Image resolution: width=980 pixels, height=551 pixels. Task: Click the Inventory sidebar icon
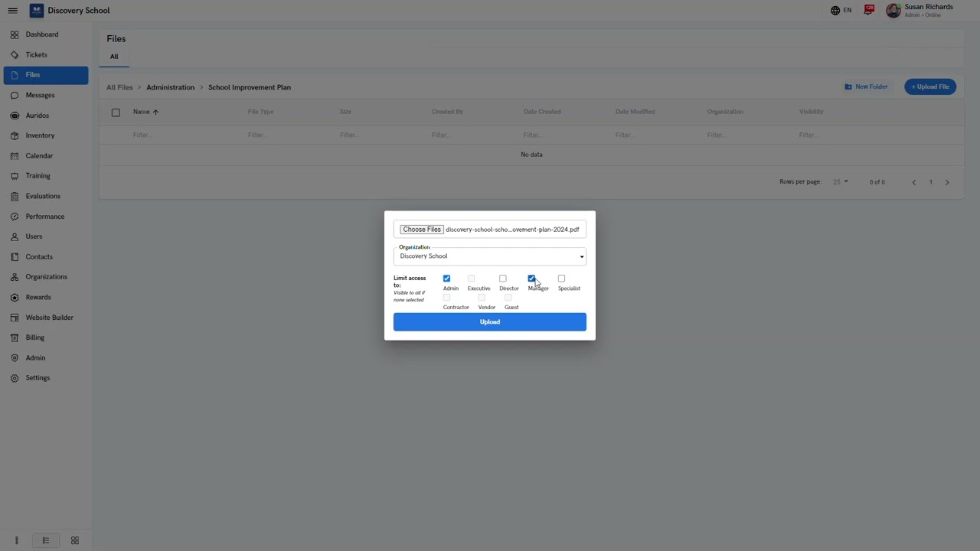click(x=15, y=135)
